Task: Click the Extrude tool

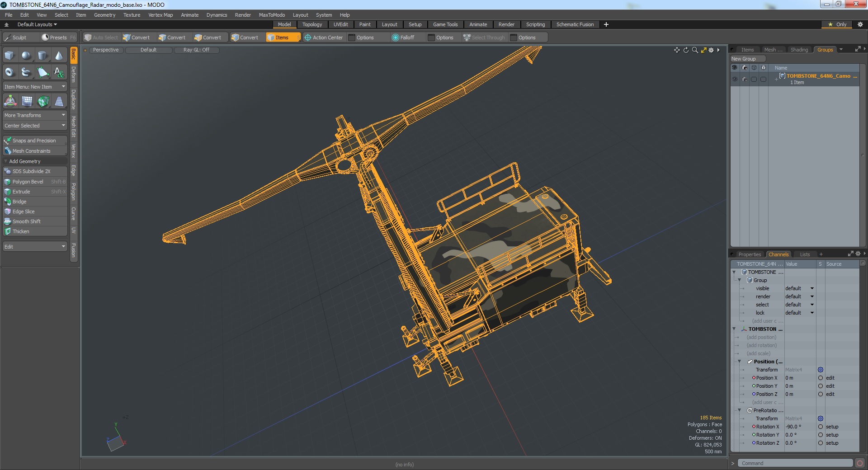Action: coord(35,192)
